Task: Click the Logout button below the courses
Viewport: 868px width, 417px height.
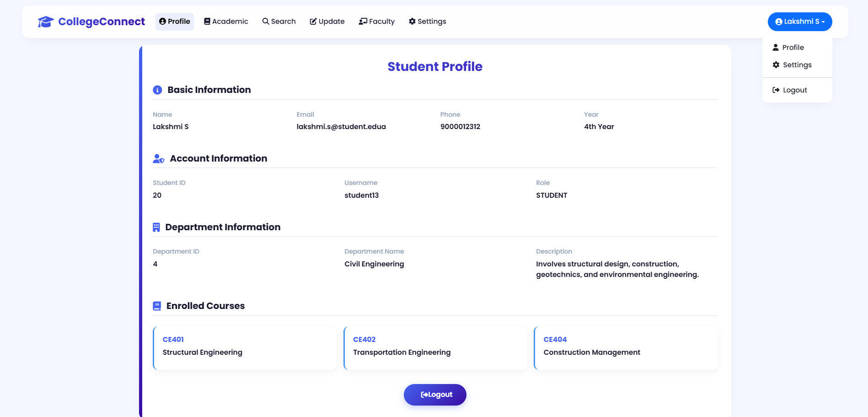Action: [x=435, y=395]
